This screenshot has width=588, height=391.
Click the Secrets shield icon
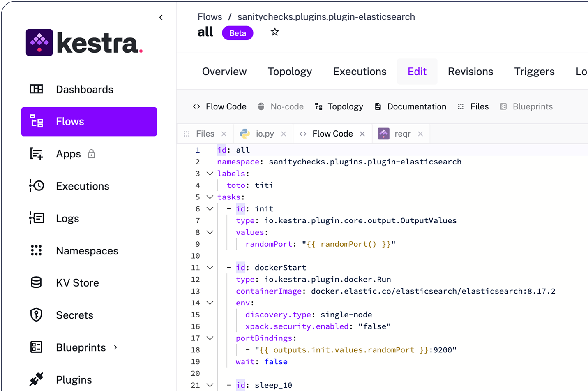coord(36,315)
